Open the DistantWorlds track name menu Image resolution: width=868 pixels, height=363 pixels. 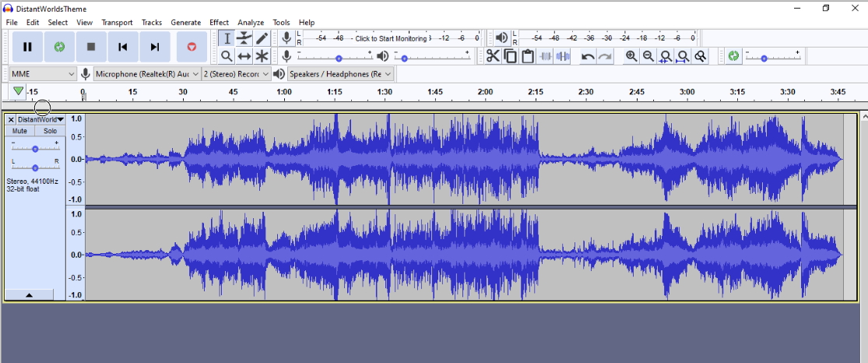click(40, 119)
